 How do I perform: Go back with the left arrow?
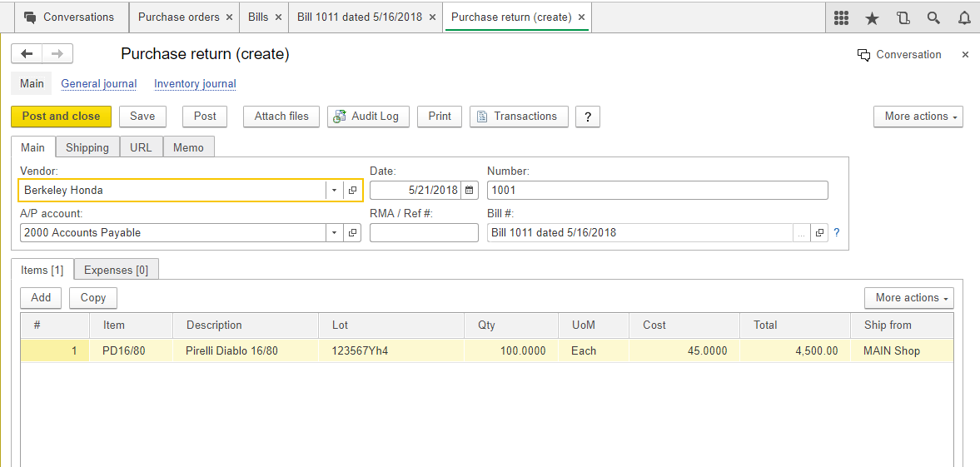coord(27,54)
